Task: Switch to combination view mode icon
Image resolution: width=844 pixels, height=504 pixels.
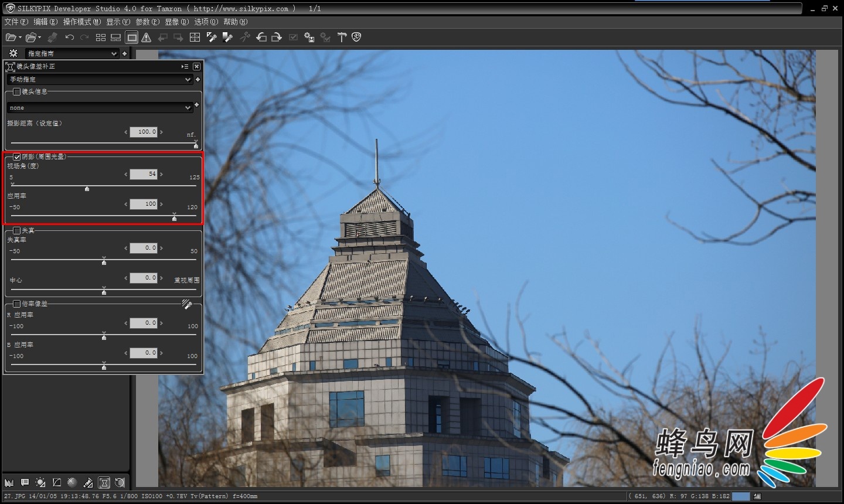Action: 115,38
